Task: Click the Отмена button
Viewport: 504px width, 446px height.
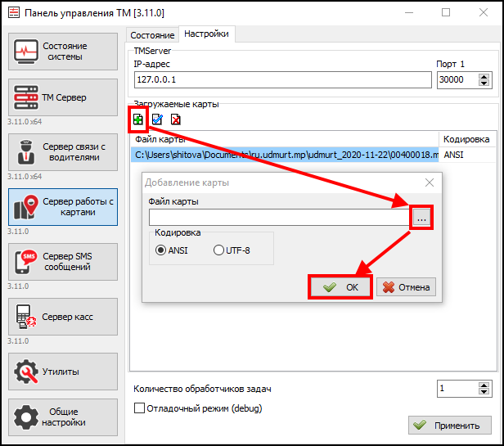Action: click(x=407, y=286)
